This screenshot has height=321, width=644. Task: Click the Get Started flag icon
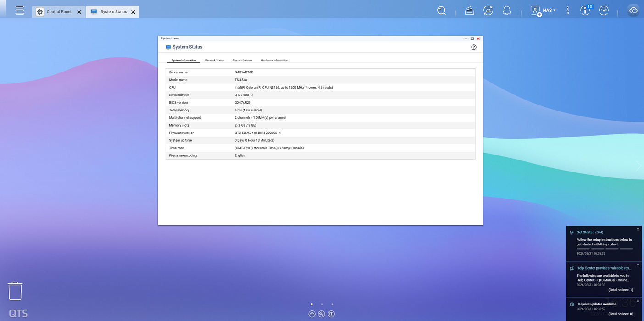pyautogui.click(x=572, y=232)
